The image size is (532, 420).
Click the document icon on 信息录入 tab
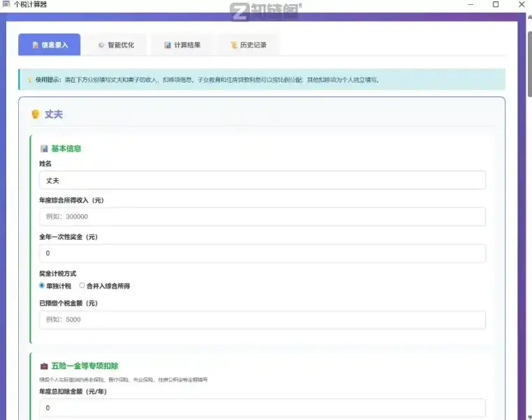coord(36,45)
